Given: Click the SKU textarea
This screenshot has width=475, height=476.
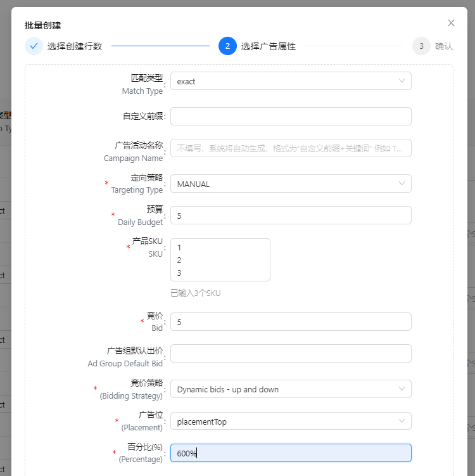Looking at the screenshot, I should click(x=220, y=260).
